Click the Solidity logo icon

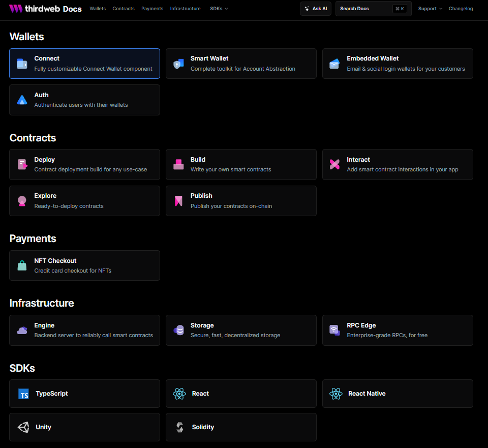[179, 427]
